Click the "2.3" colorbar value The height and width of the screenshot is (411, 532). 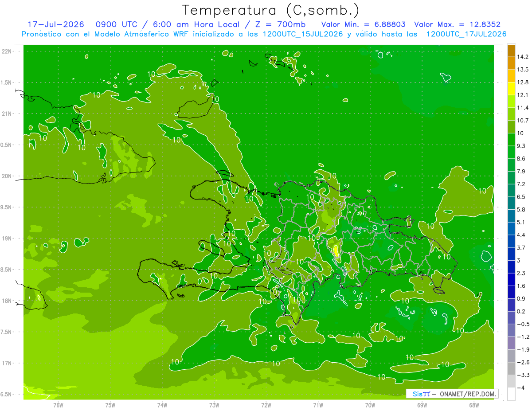pos(521,273)
